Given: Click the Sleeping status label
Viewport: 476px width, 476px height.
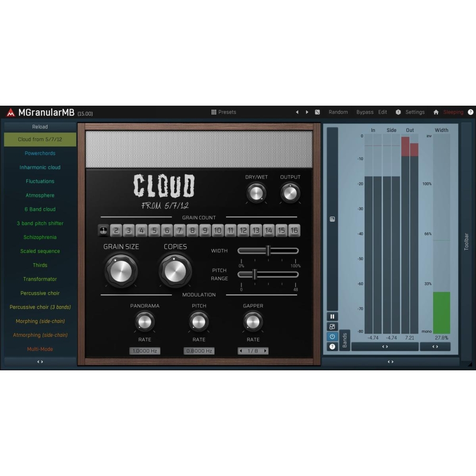Looking at the screenshot, I should [x=453, y=112].
